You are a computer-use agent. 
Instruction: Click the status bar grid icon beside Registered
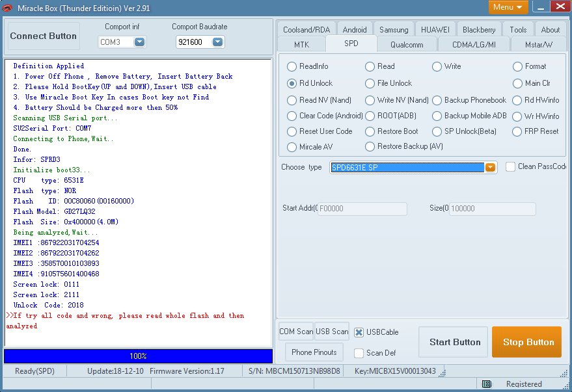(x=486, y=384)
